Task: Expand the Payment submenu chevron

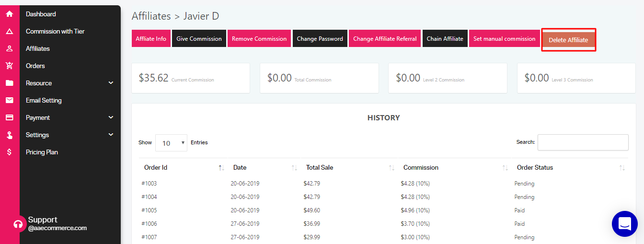Action: point(111,117)
